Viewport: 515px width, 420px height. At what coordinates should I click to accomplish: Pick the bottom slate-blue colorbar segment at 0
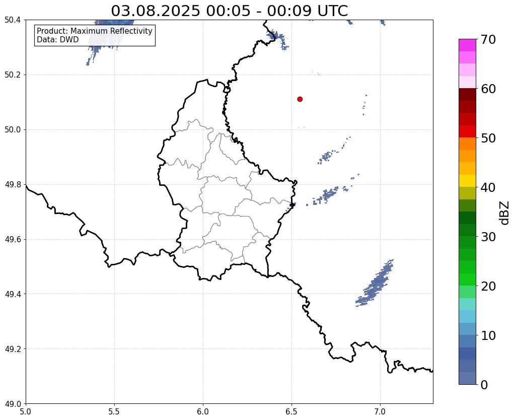467,378
